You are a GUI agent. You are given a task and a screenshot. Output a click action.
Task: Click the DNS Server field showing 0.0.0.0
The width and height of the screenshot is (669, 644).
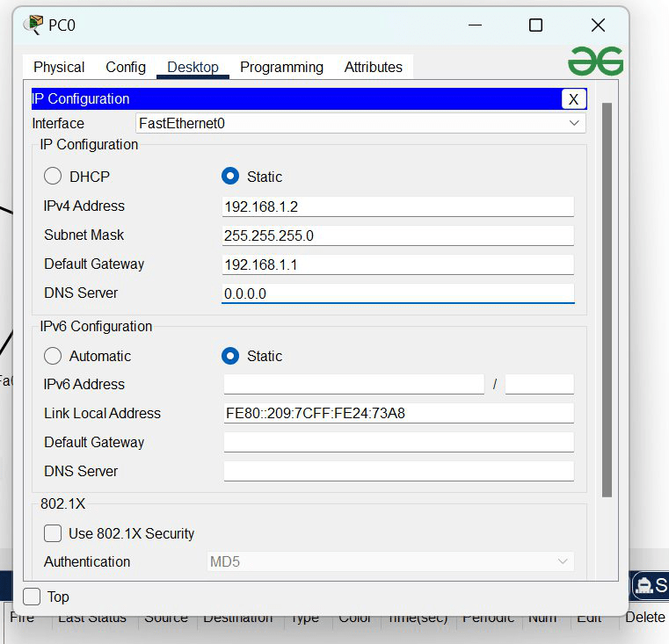397,293
